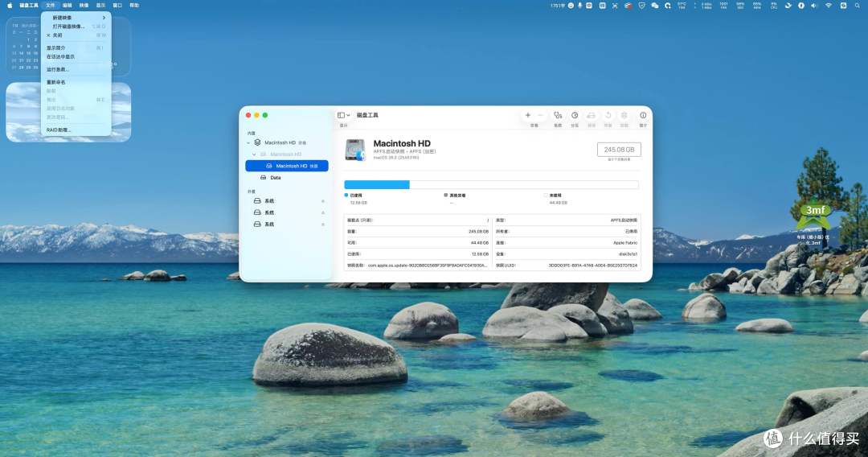Viewport: 868px width, 457px height.
Task: Open the green 3mf desktop file icon
Action: coord(814,217)
